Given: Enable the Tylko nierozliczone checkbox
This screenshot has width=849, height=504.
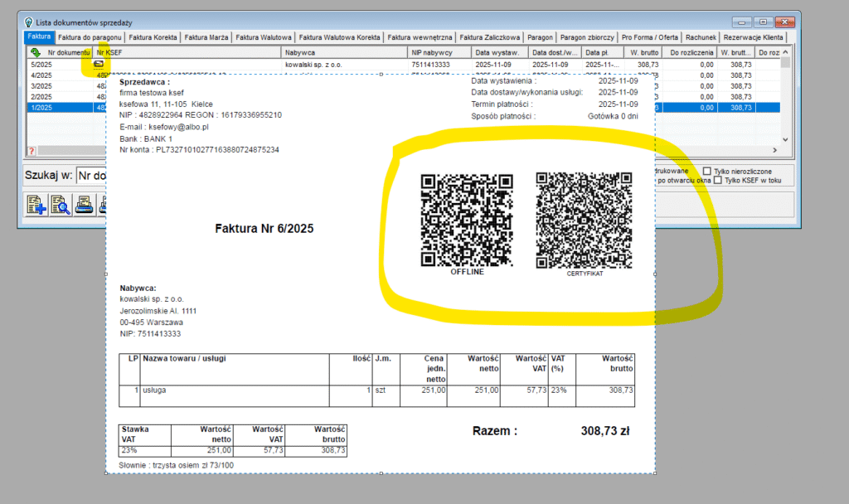Looking at the screenshot, I should click(707, 170).
